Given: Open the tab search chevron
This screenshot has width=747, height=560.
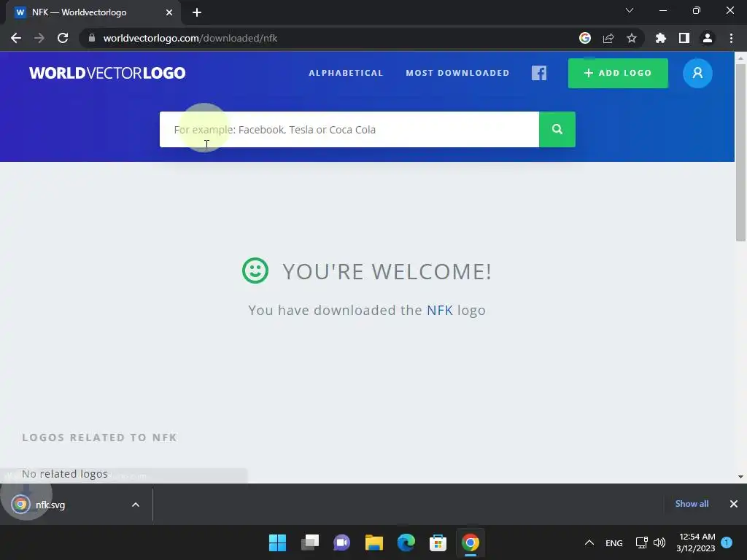Looking at the screenshot, I should click(x=630, y=10).
